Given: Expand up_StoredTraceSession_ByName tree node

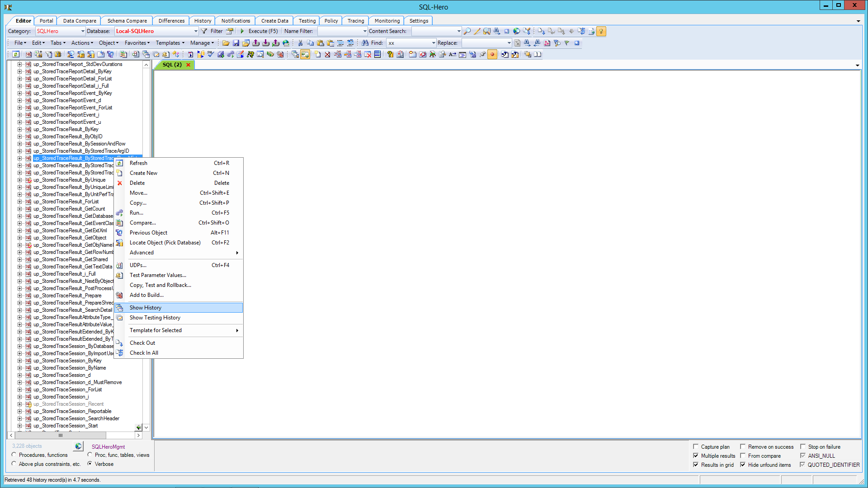Looking at the screenshot, I should (19, 368).
